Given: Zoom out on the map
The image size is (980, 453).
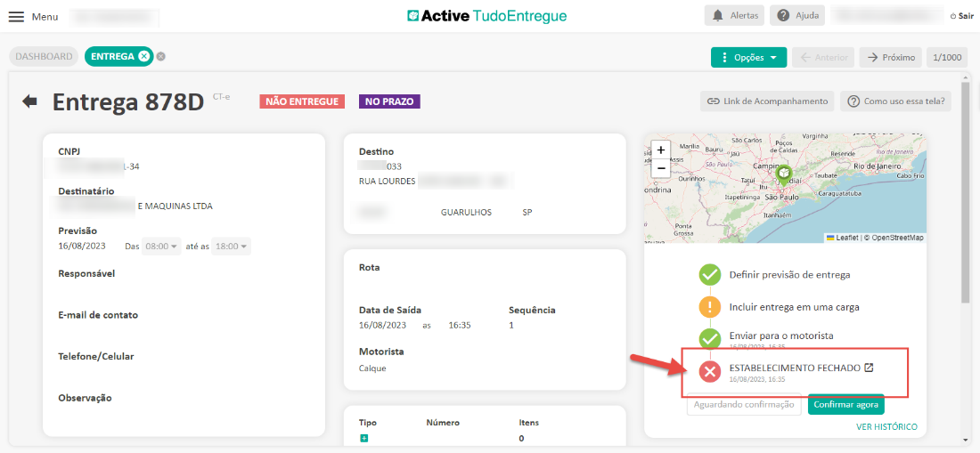Looking at the screenshot, I should pos(661,168).
